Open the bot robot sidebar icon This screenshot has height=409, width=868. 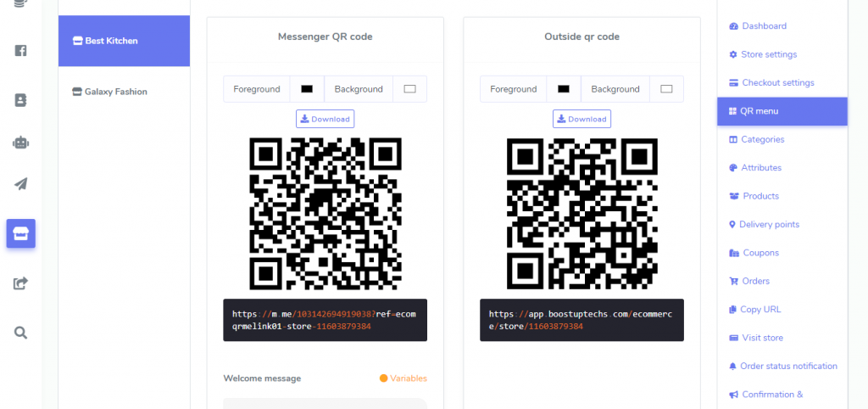(x=20, y=143)
